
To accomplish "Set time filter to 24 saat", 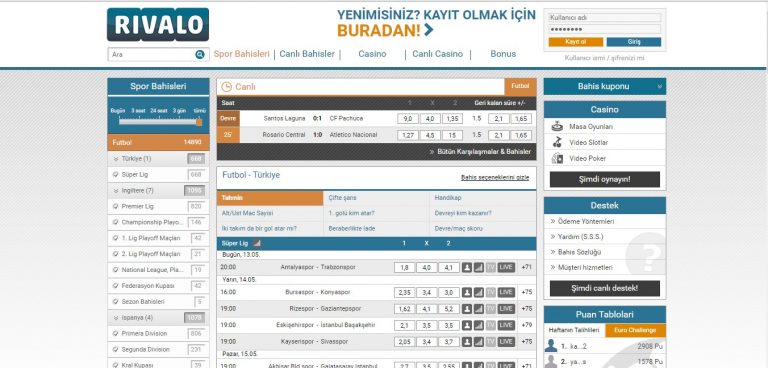I will tap(159, 111).
